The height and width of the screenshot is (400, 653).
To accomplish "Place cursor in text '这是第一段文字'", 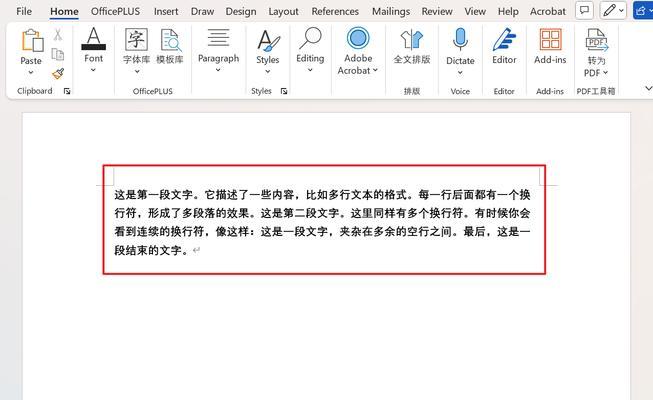I will tap(154, 195).
